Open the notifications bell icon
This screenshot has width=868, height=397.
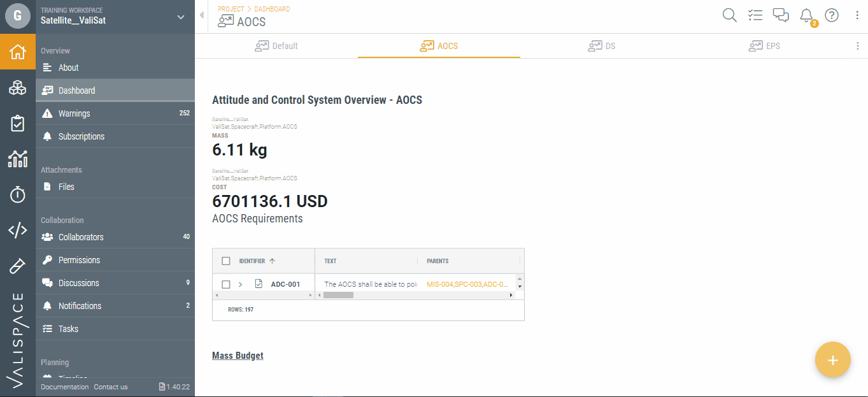(x=806, y=15)
